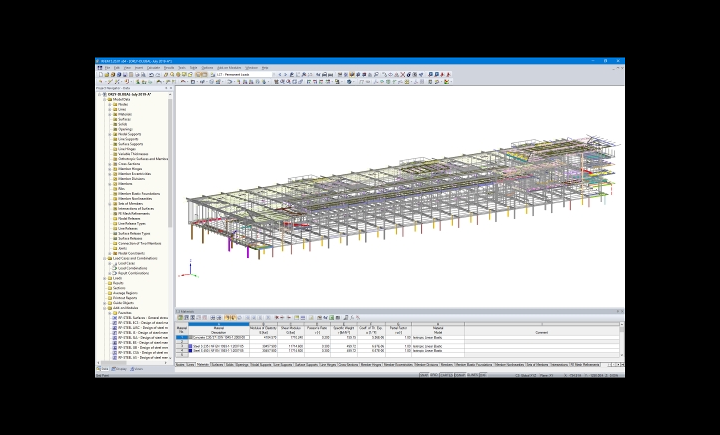
Task: Collapse the Model Data tree node
Action: click(105, 99)
